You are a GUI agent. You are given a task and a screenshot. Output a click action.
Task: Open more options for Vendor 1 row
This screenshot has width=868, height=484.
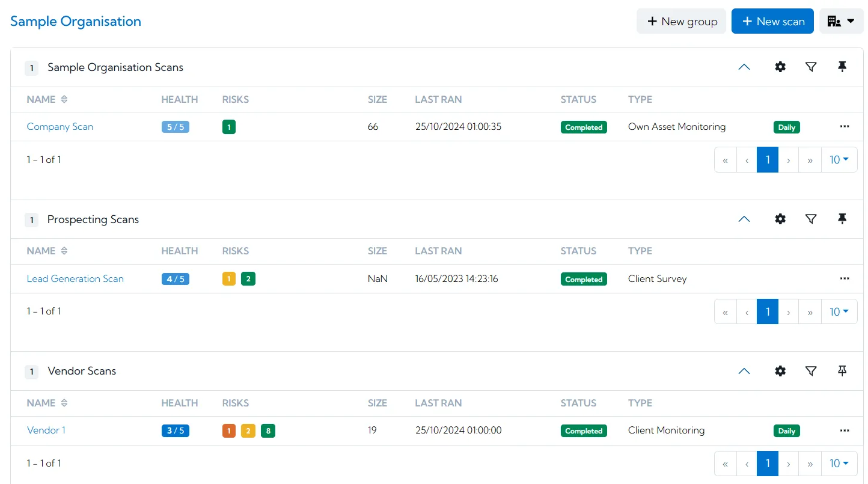pos(845,430)
